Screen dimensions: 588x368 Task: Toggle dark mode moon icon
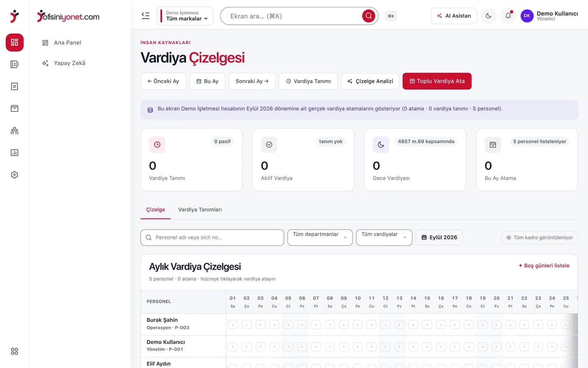(x=488, y=16)
